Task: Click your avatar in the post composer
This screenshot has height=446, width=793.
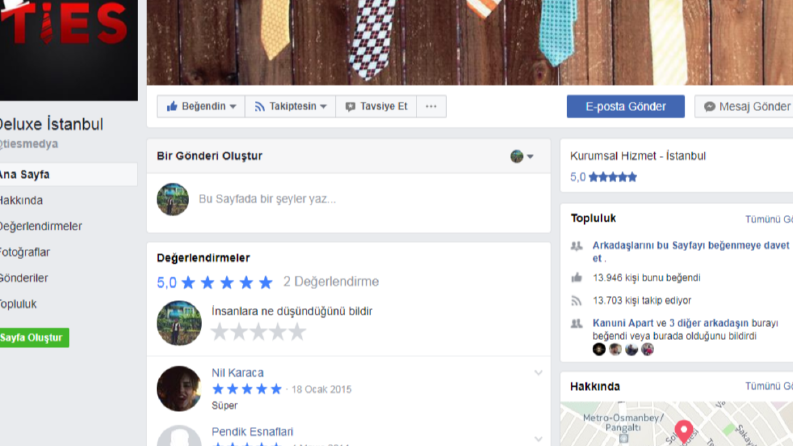Action: tap(172, 199)
